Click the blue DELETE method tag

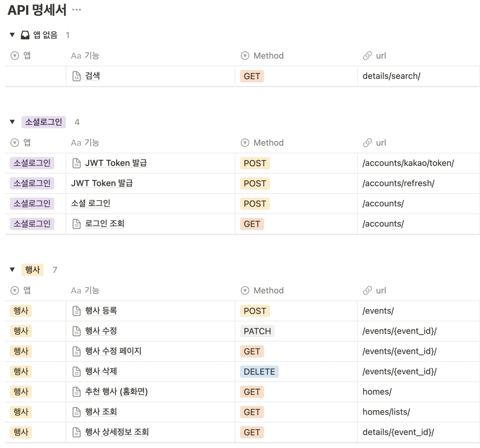point(259,372)
